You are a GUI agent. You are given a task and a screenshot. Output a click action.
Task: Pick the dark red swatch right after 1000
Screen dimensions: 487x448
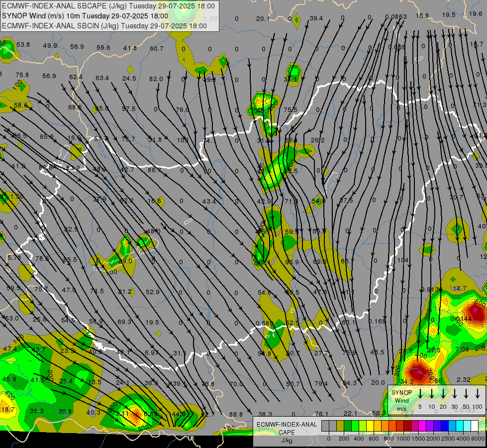(407, 426)
